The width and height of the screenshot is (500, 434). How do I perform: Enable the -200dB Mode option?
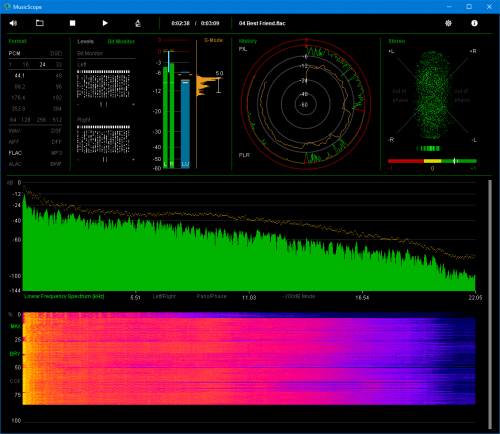[x=299, y=296]
